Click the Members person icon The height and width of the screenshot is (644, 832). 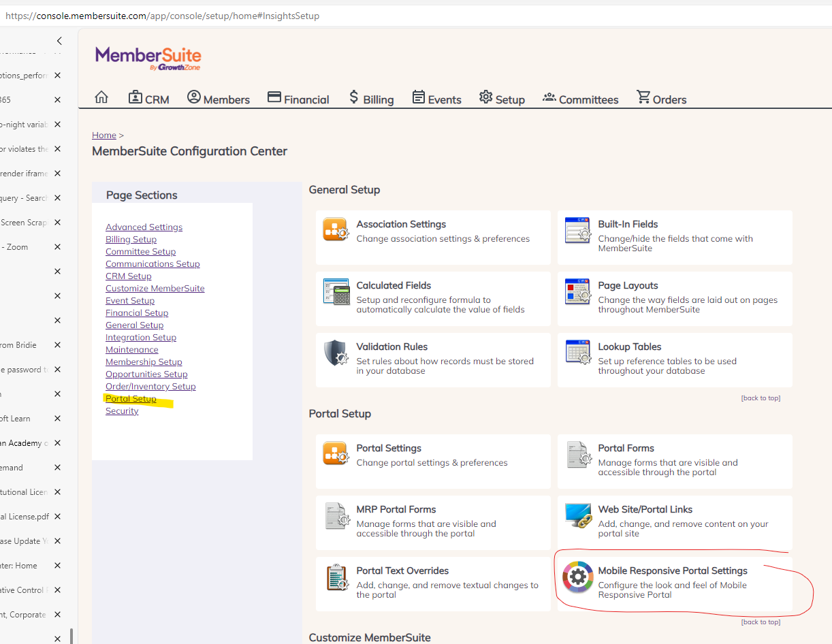[x=194, y=97]
